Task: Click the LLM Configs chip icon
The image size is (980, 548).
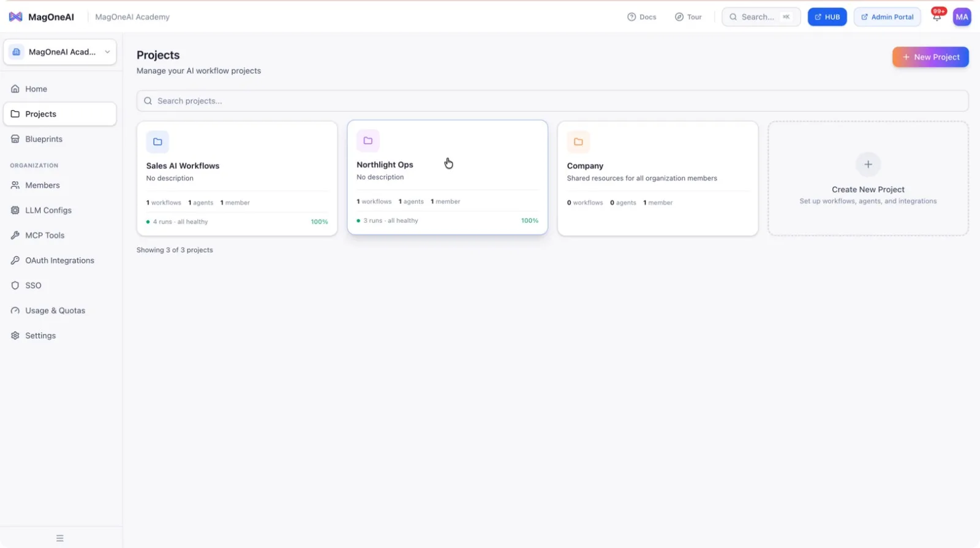Action: pos(15,210)
